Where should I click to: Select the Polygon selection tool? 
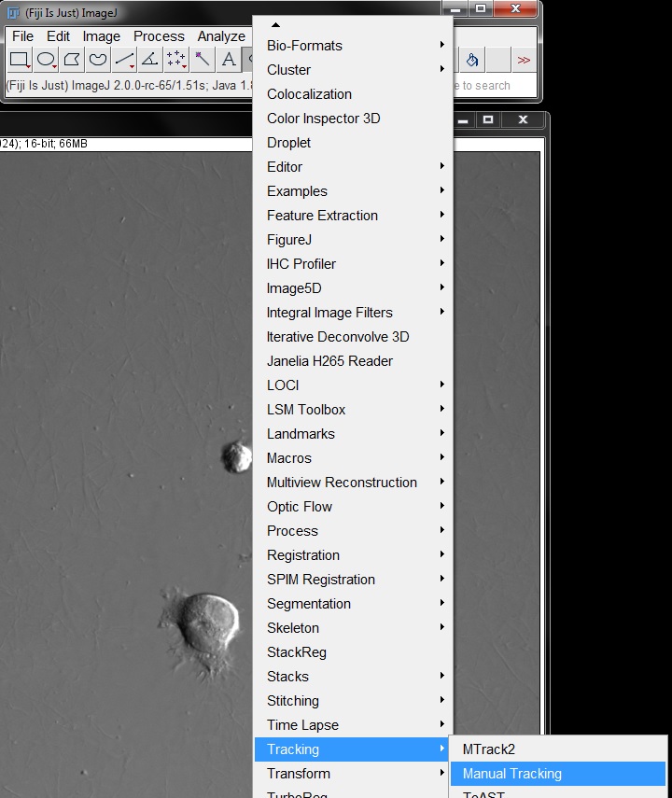point(72,61)
